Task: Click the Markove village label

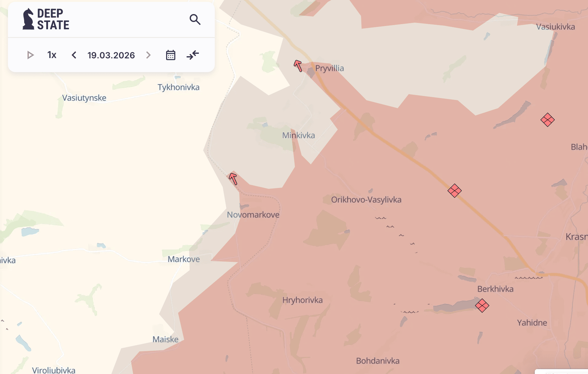Action: coord(184,259)
